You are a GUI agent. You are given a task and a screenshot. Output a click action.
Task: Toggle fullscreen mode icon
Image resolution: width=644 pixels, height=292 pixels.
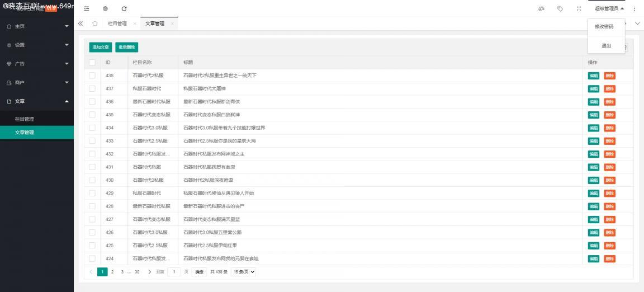579,8
